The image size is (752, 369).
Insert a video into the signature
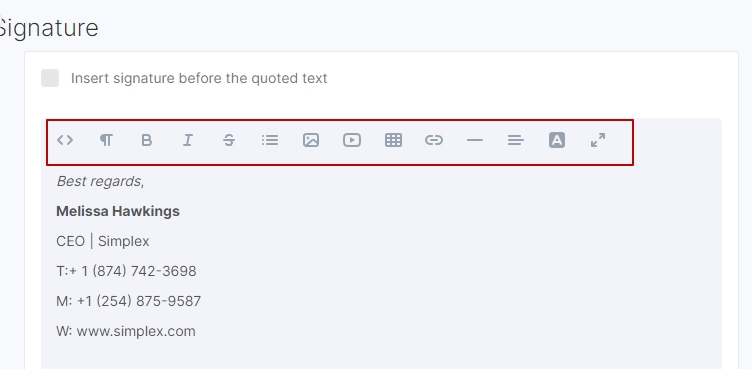pyautogui.click(x=352, y=140)
